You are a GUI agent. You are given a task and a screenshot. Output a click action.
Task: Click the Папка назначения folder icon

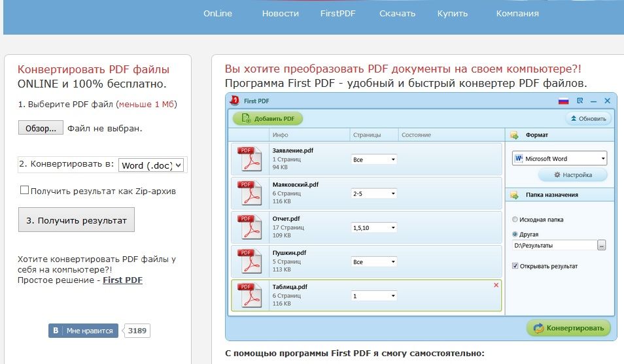pos(514,195)
